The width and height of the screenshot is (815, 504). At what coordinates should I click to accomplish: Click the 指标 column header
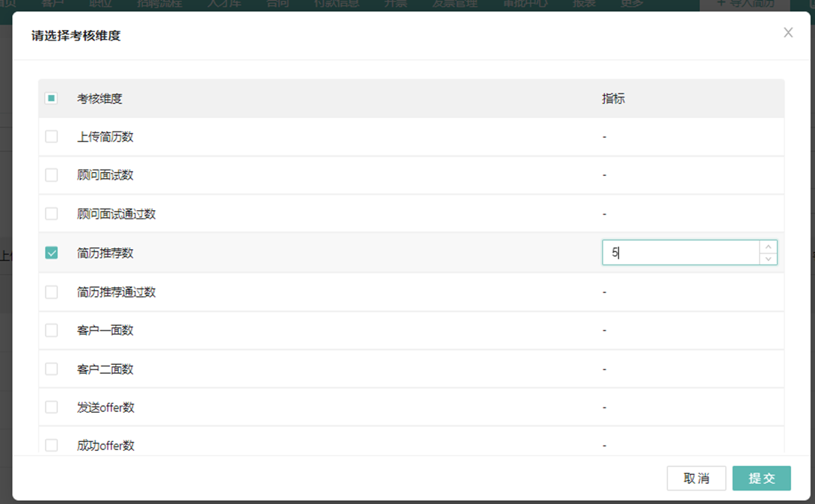613,98
